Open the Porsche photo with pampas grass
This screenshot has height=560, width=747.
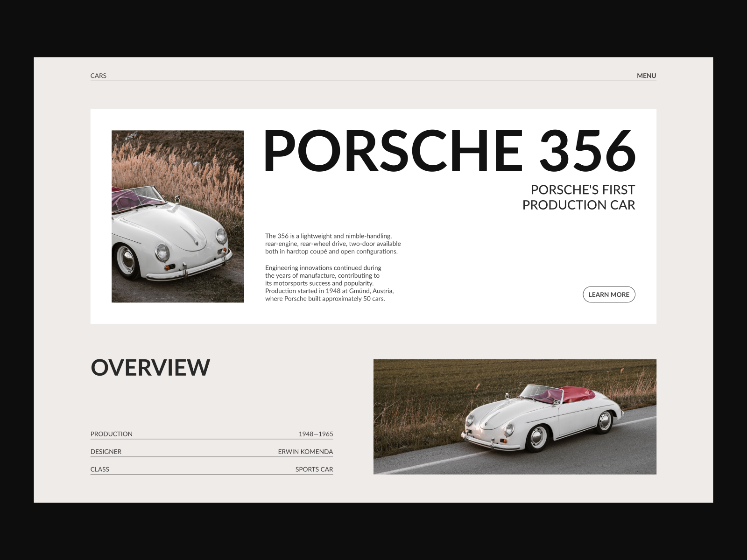(x=178, y=217)
